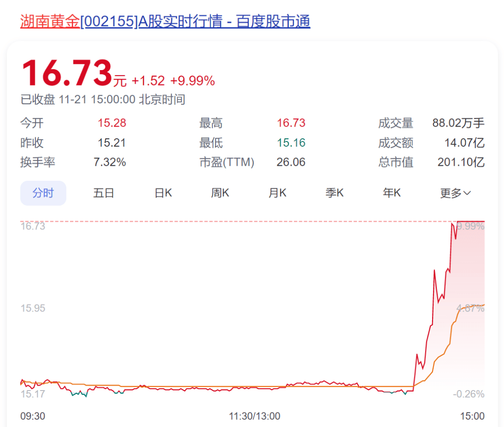Click the 最低 value 15.16
This screenshot has width=504, height=427.
pos(291,142)
